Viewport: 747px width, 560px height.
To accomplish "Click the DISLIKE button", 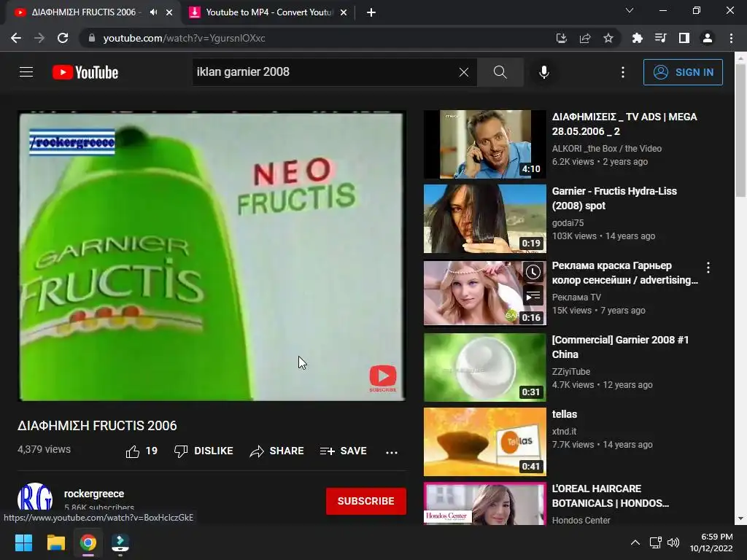I will point(204,451).
